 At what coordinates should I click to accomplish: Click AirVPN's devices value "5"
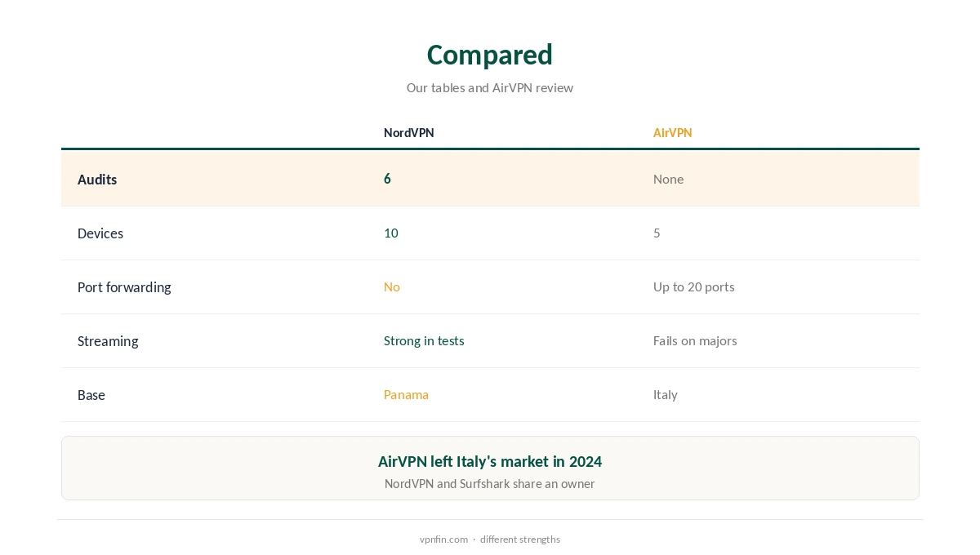pyautogui.click(x=657, y=233)
